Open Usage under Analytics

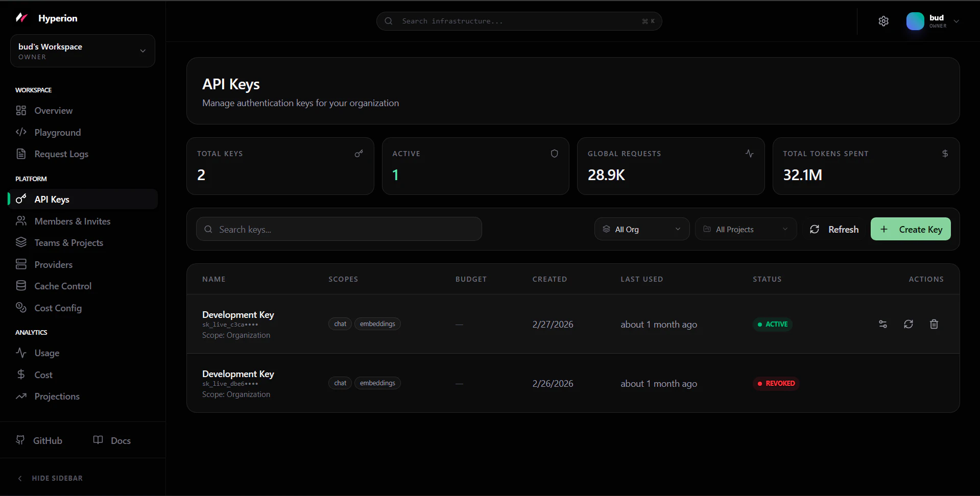(x=46, y=353)
